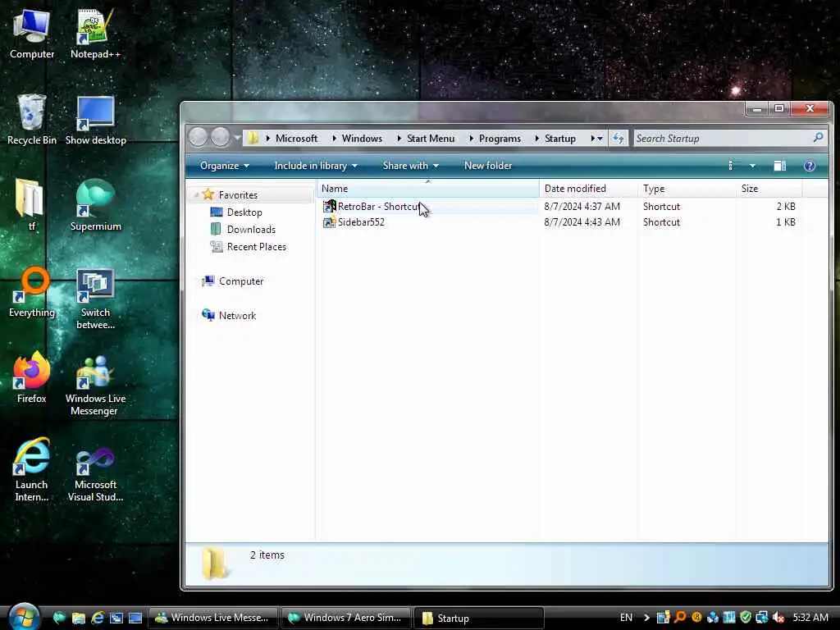Go to Start Menu breadcrumb segment
Image resolution: width=840 pixels, height=630 pixels.
[431, 138]
